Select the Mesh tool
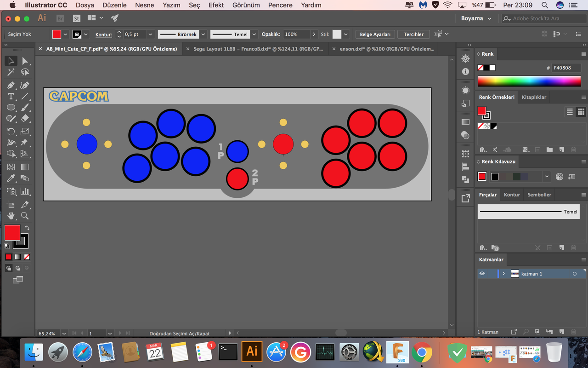 11,167
